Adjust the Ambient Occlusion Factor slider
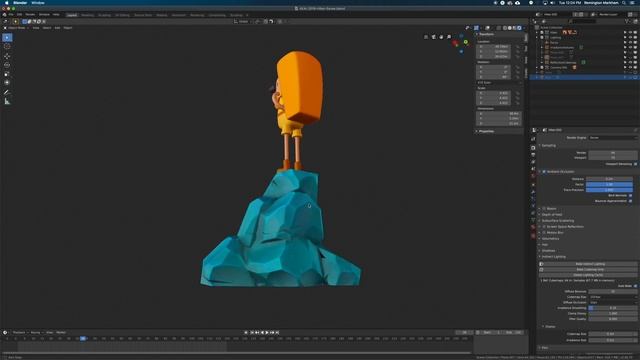Viewport: 640px width, 360px height. (x=609, y=184)
